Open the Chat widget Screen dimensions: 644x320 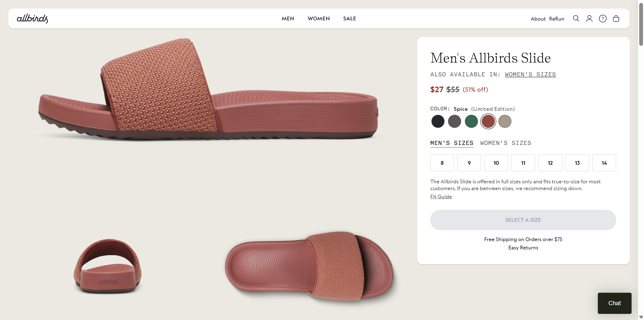point(614,303)
